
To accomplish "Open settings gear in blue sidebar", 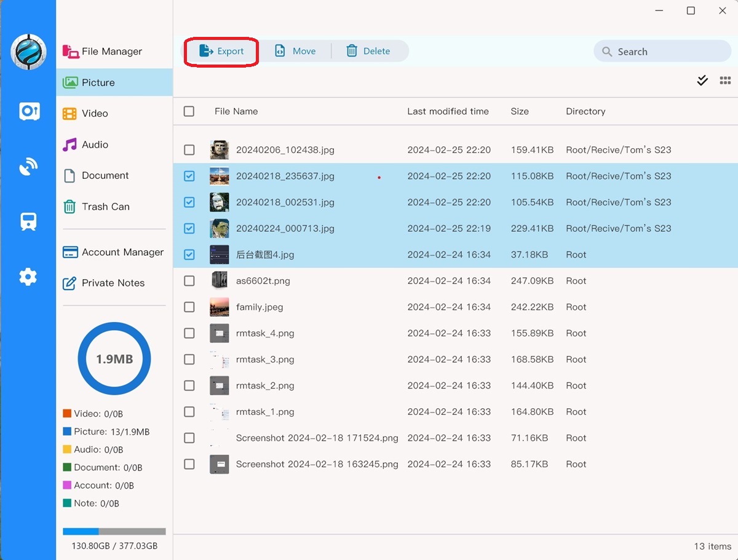I will [x=28, y=277].
